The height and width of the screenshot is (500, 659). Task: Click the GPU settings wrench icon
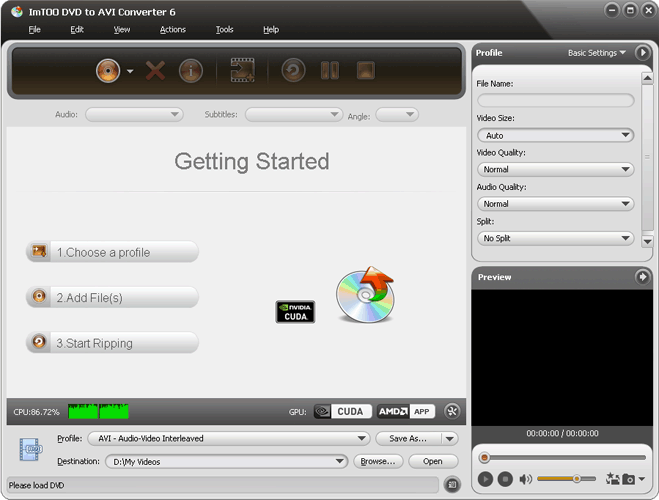pyautogui.click(x=451, y=411)
